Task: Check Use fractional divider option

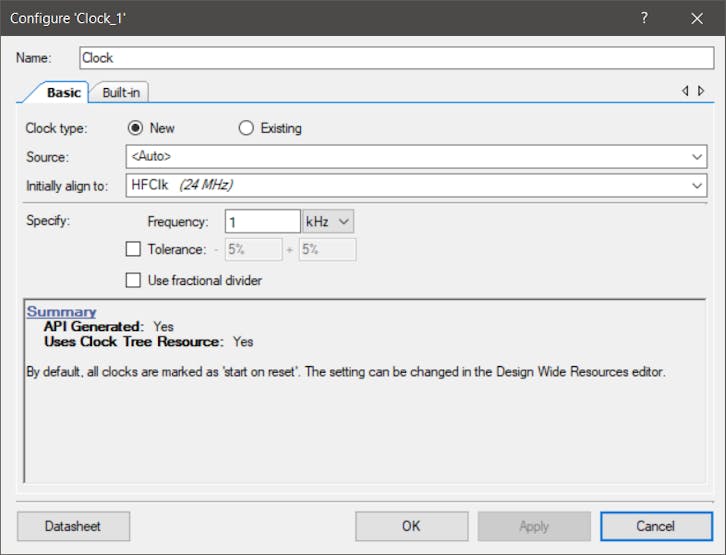Action: pyautogui.click(x=133, y=281)
